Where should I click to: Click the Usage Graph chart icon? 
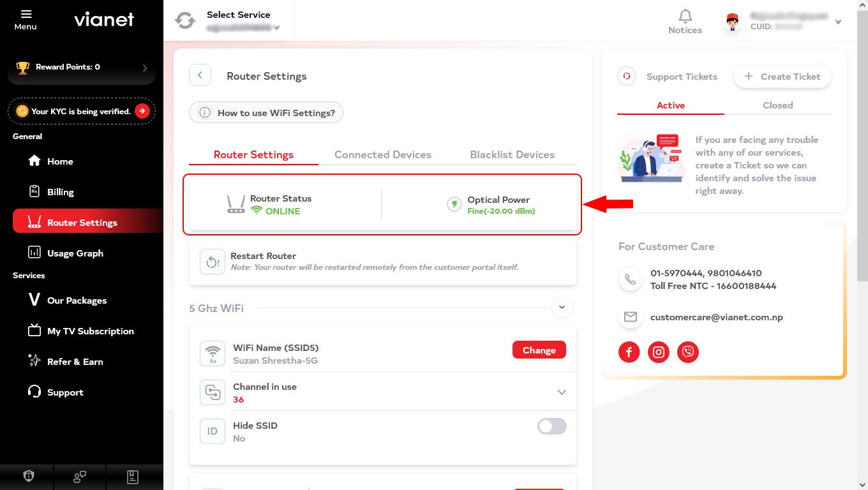tap(34, 253)
